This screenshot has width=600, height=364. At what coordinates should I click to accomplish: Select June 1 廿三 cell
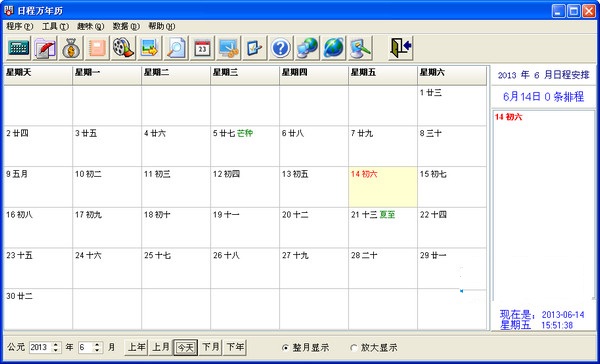click(x=452, y=105)
